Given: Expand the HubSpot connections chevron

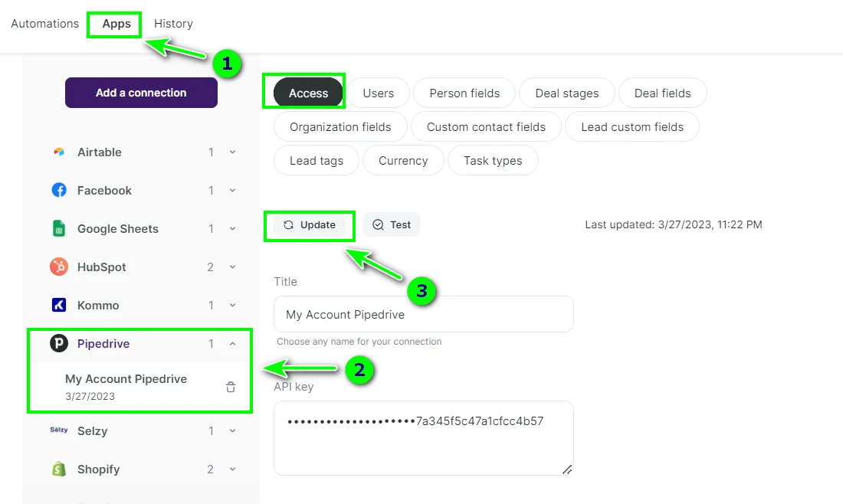Looking at the screenshot, I should [232, 267].
